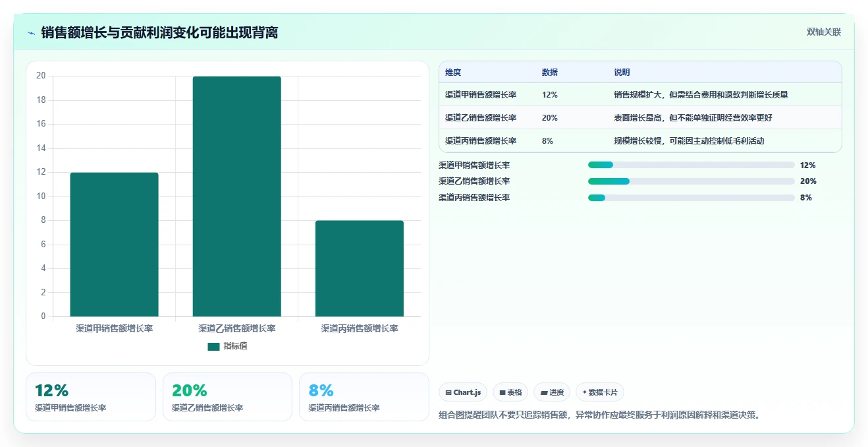Click the x-axis label 渠道甲销售额增长率
The image size is (868, 447).
[114, 328]
